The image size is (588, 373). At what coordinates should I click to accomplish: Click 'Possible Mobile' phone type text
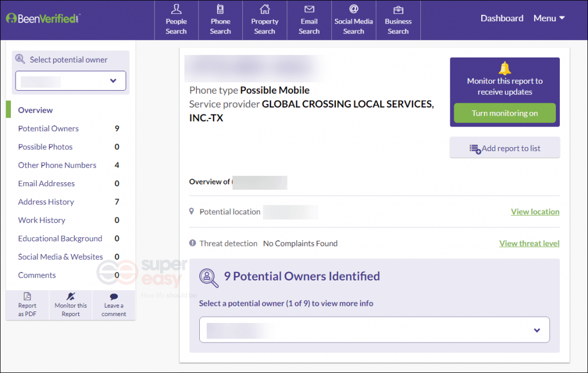click(x=275, y=90)
